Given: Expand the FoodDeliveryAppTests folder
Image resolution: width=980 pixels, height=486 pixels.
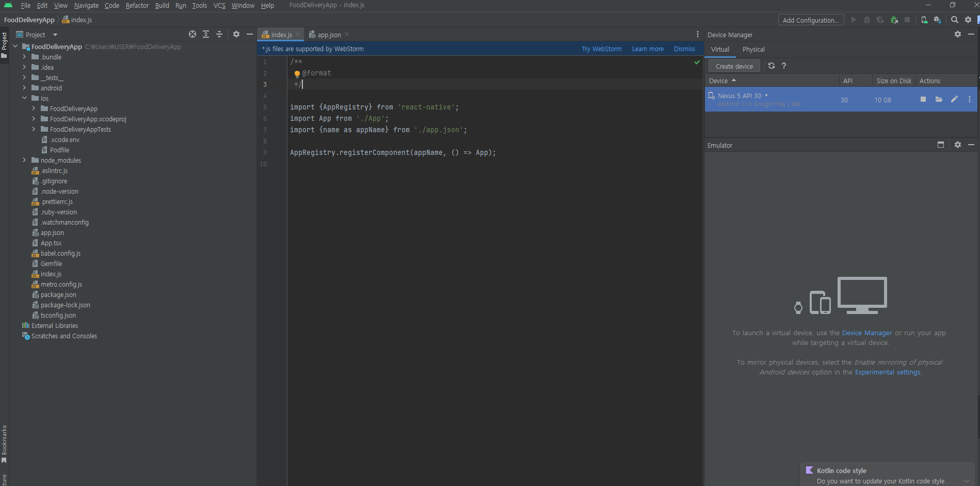Looking at the screenshot, I should [34, 129].
